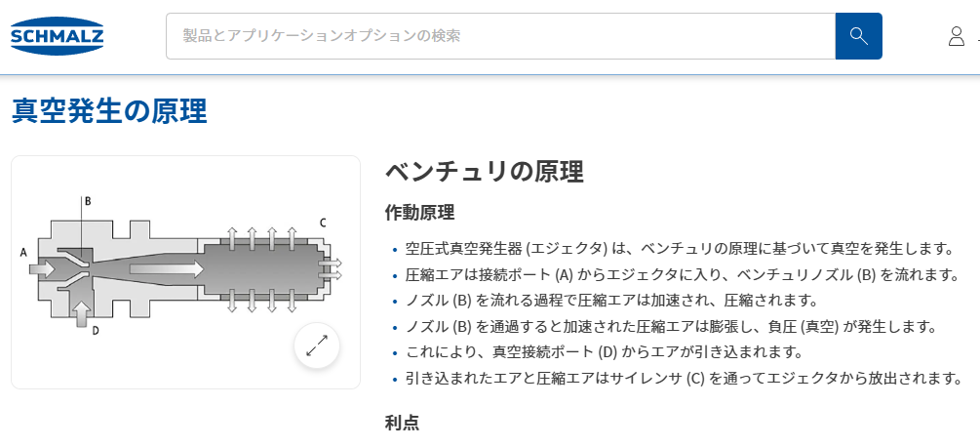Viewport: 980px width, 447px height.
Task: Open the Venturi ejector diagram image
Action: [x=185, y=272]
